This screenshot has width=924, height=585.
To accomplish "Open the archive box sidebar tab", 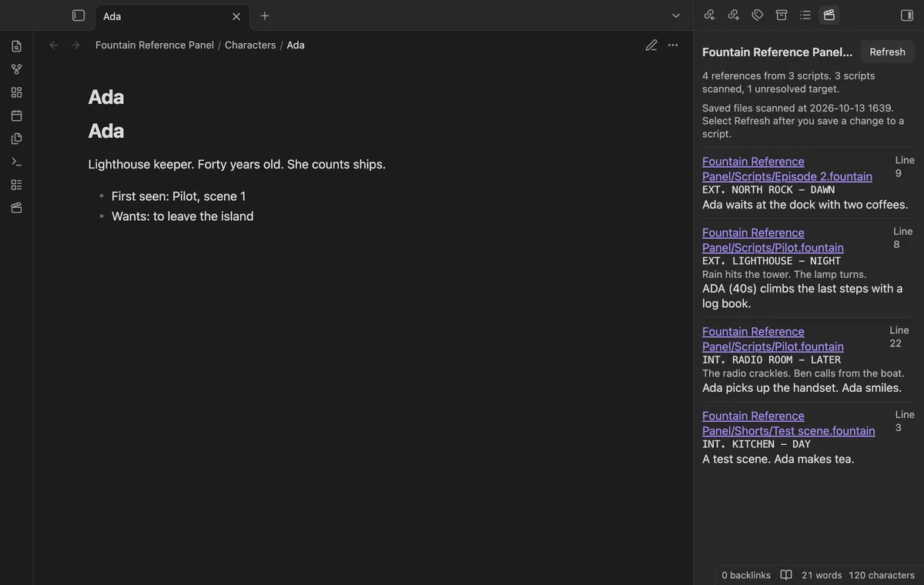I will [782, 15].
